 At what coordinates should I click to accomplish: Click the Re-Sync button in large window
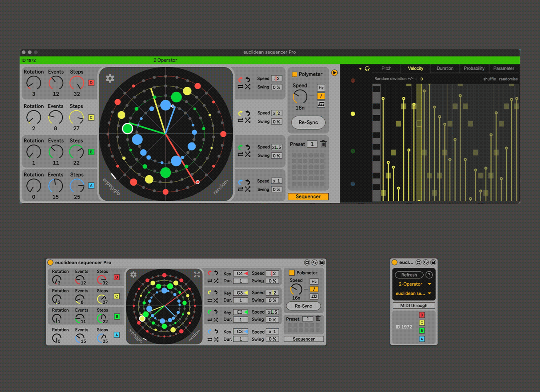pyautogui.click(x=308, y=122)
